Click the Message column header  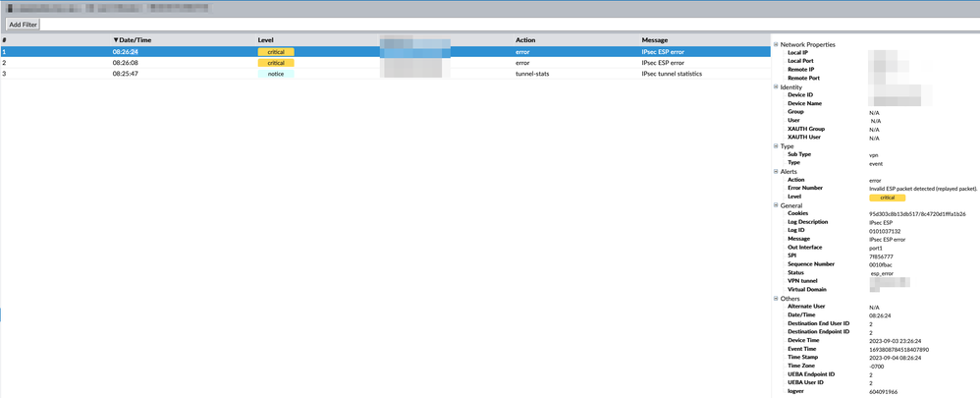click(654, 40)
